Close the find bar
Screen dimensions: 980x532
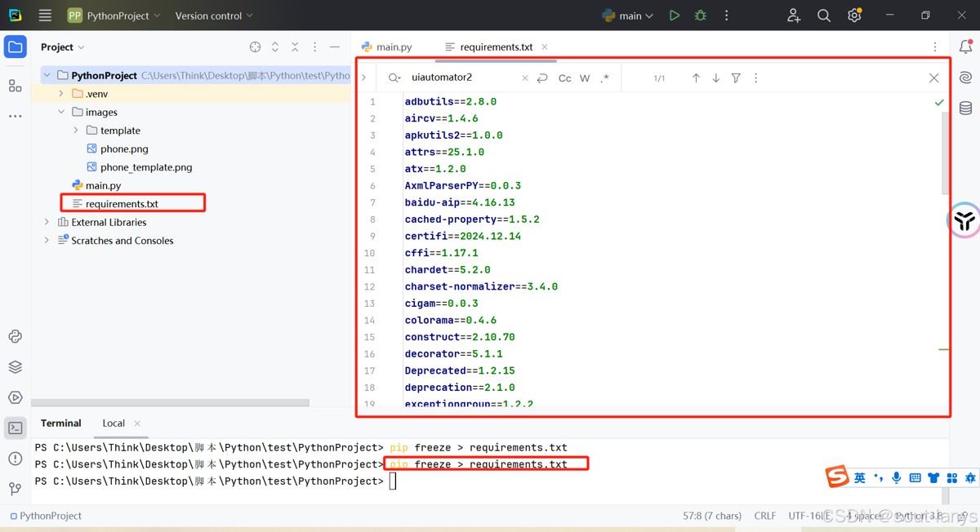coord(933,78)
